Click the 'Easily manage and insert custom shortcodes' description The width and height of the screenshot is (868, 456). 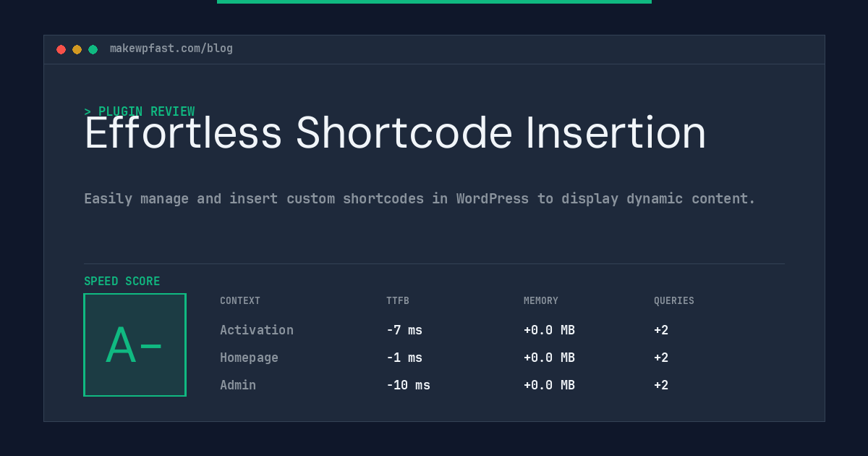pyautogui.click(x=420, y=198)
